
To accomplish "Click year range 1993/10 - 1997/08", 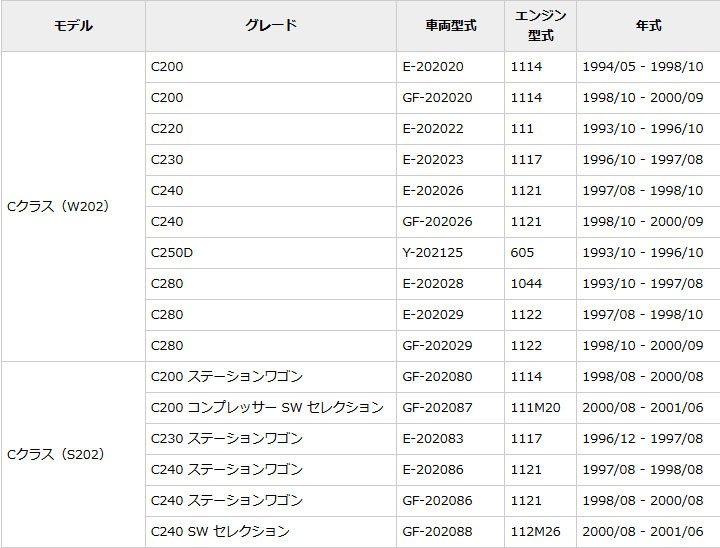I will [643, 284].
